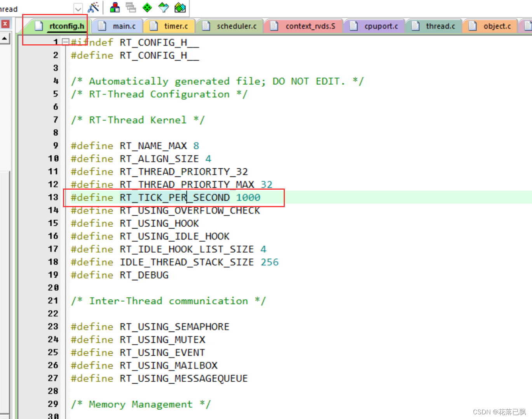Image resolution: width=532 pixels, height=419 pixels.
Task: Click RT_DEBUG on line 19
Action: coord(144,275)
